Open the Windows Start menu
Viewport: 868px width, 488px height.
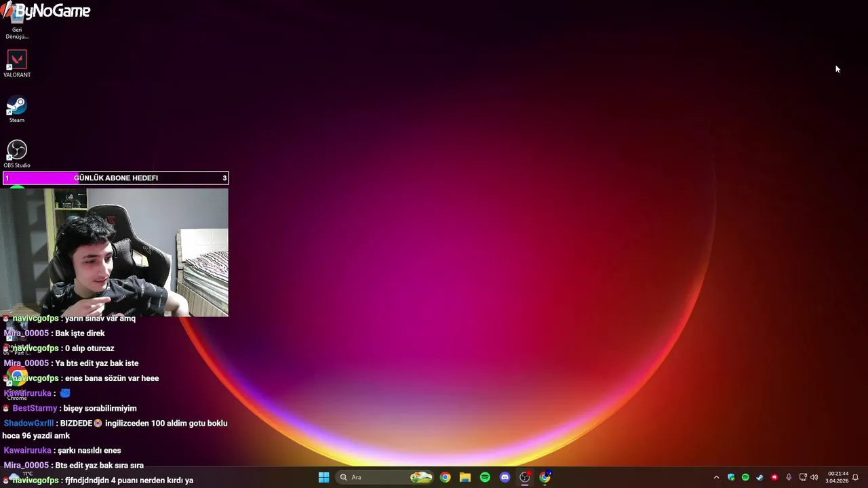tap(323, 477)
